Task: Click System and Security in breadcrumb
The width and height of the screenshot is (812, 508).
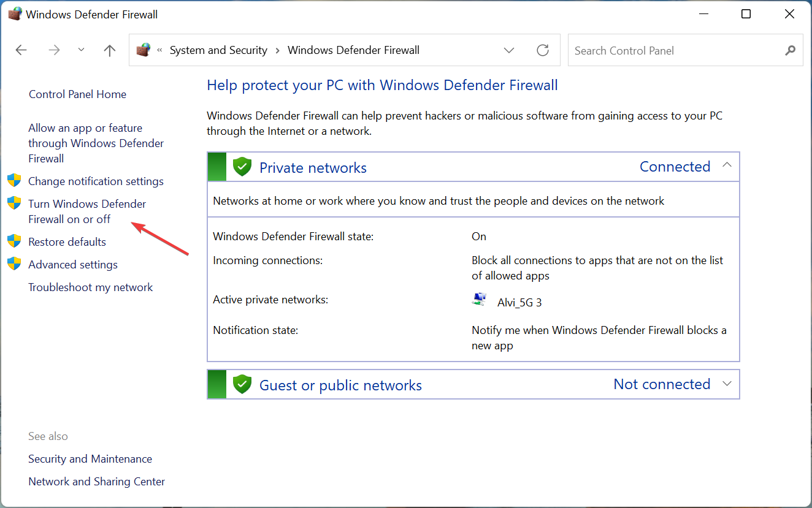Action: pyautogui.click(x=218, y=50)
